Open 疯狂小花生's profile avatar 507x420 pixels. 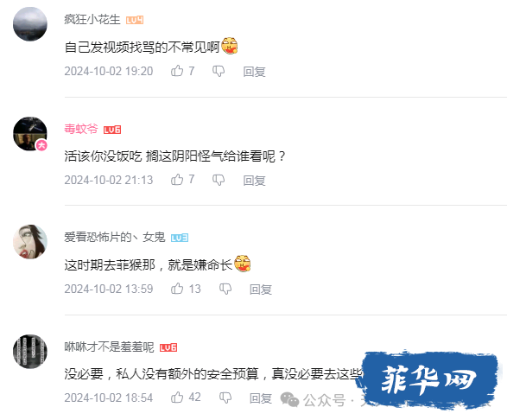point(30,24)
